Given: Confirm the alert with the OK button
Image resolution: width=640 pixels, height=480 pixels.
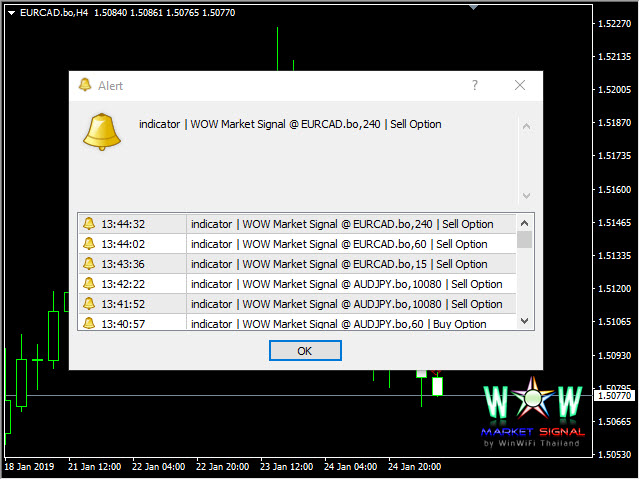Looking at the screenshot, I should [305, 351].
